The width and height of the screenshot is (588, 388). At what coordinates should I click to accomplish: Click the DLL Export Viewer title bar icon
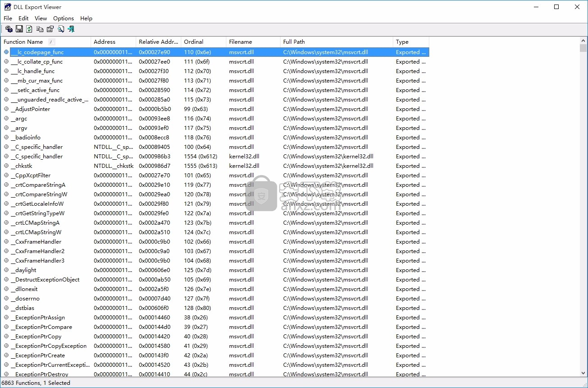click(8, 7)
